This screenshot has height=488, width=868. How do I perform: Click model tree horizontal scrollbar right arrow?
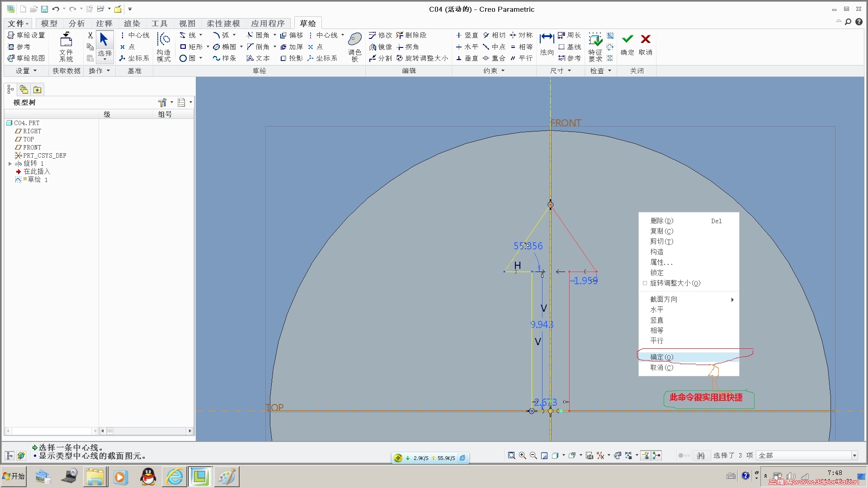pos(190,431)
